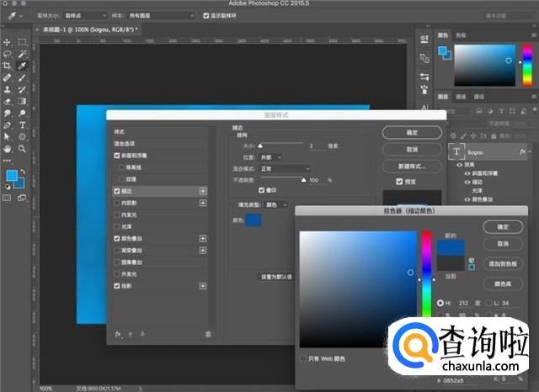
Task: Select the Path Selection arrow tool
Action: click(7, 136)
